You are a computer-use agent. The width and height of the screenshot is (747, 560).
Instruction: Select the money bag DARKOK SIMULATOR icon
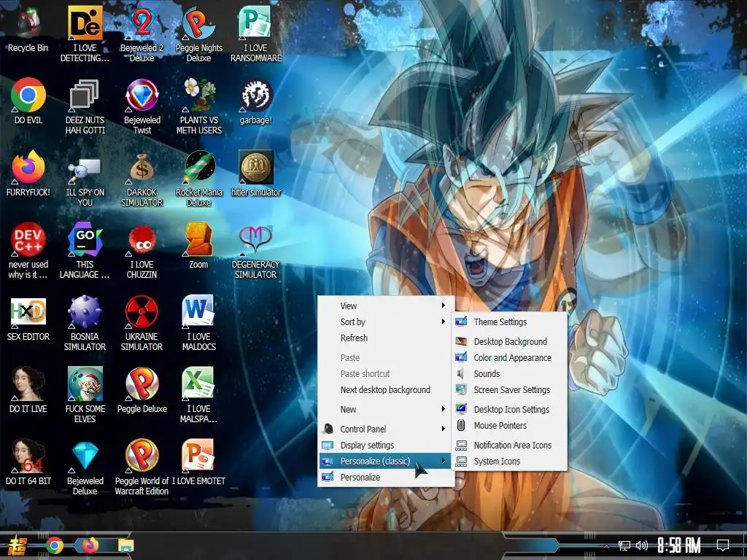(142, 167)
